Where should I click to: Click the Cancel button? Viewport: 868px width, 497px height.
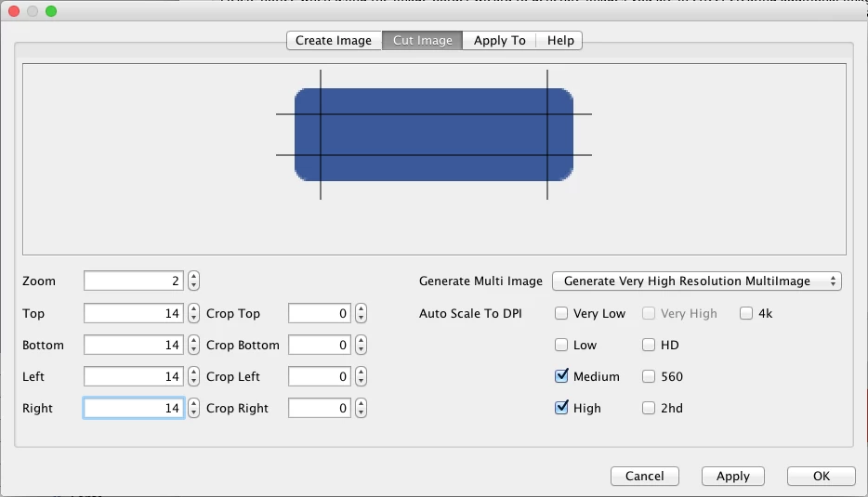tap(644, 476)
